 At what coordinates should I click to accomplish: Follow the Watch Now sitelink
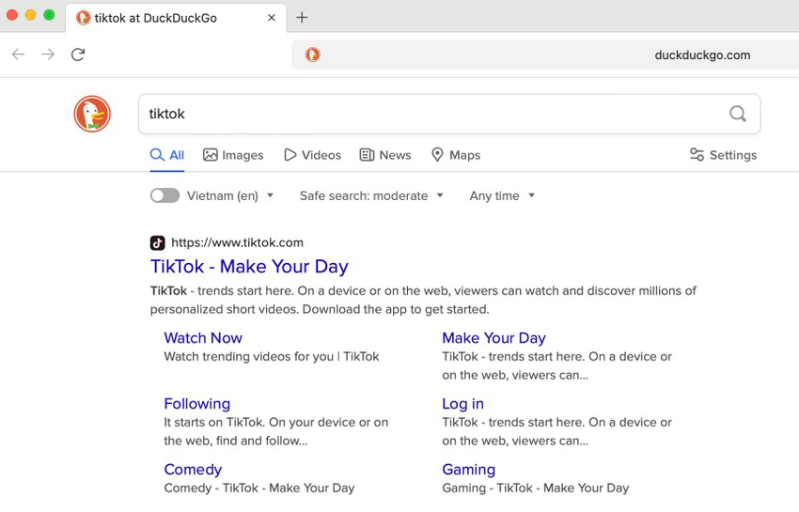(x=203, y=338)
